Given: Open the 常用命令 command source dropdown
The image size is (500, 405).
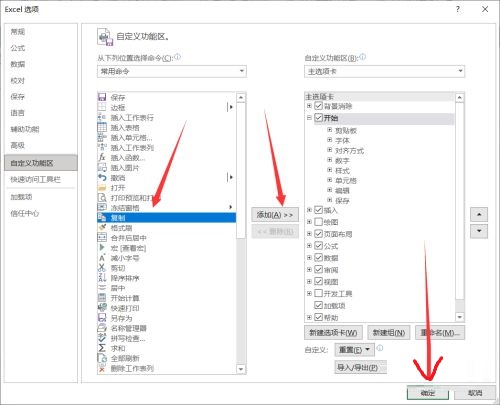Looking at the screenshot, I should (x=172, y=71).
